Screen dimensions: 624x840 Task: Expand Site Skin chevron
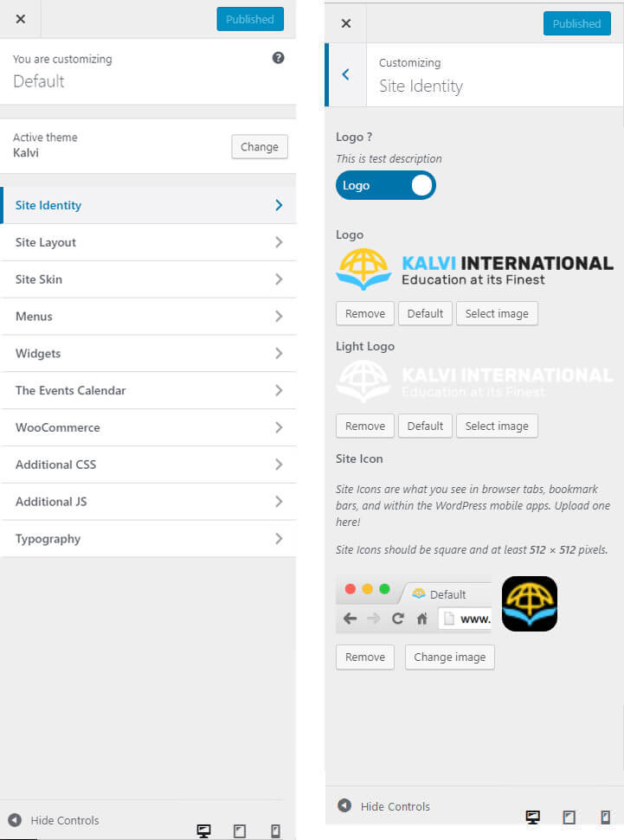coord(279,279)
